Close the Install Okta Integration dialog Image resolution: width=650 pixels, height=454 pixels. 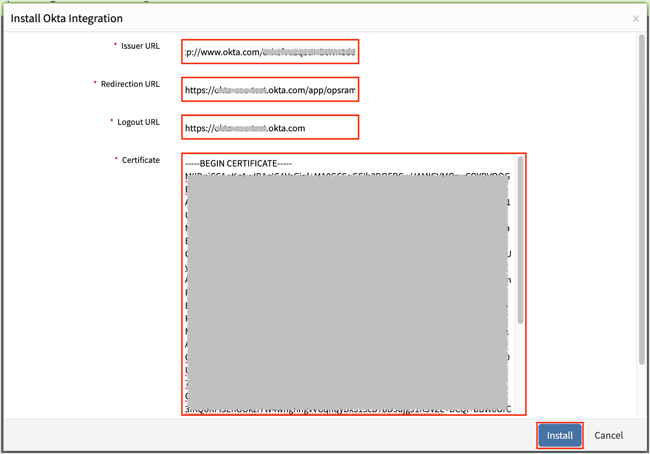click(x=636, y=18)
